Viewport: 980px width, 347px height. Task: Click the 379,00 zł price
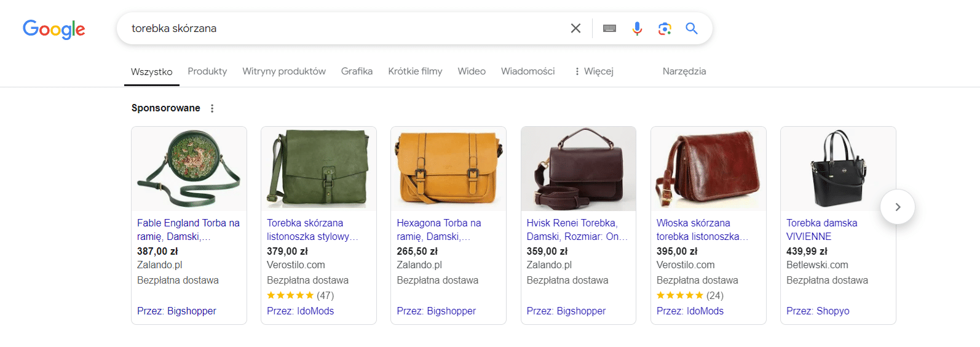pyautogui.click(x=287, y=251)
